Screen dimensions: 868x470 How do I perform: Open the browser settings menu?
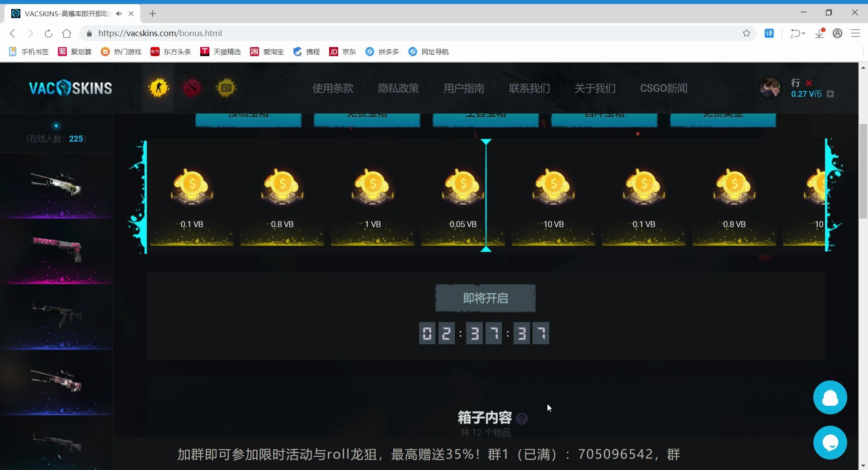[x=856, y=33]
